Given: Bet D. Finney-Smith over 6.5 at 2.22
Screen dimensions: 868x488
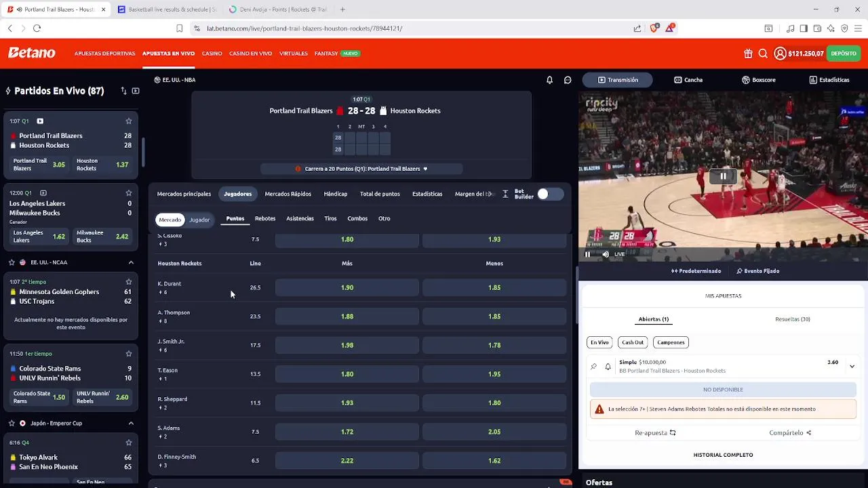Looking at the screenshot, I should coord(347,461).
